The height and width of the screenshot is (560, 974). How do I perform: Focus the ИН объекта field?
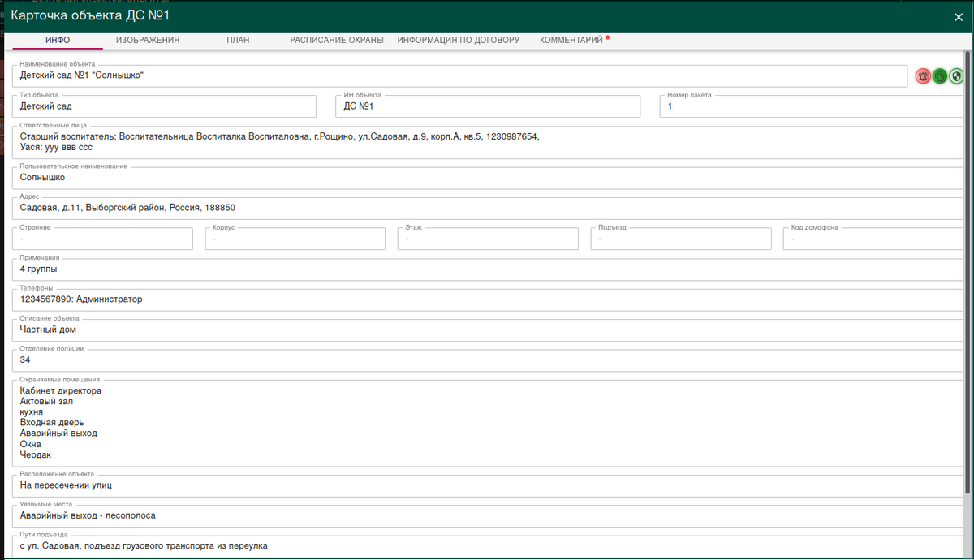pos(487,106)
